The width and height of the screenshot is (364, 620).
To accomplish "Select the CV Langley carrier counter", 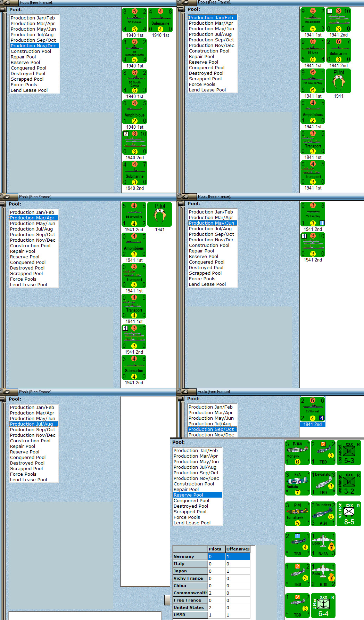I will (x=313, y=214).
